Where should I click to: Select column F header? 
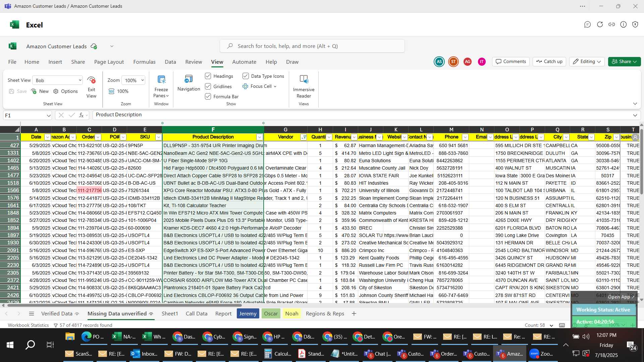click(213, 129)
